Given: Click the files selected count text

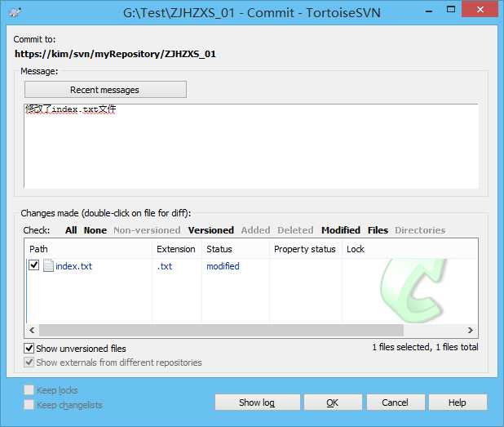Looking at the screenshot, I should (425, 347).
